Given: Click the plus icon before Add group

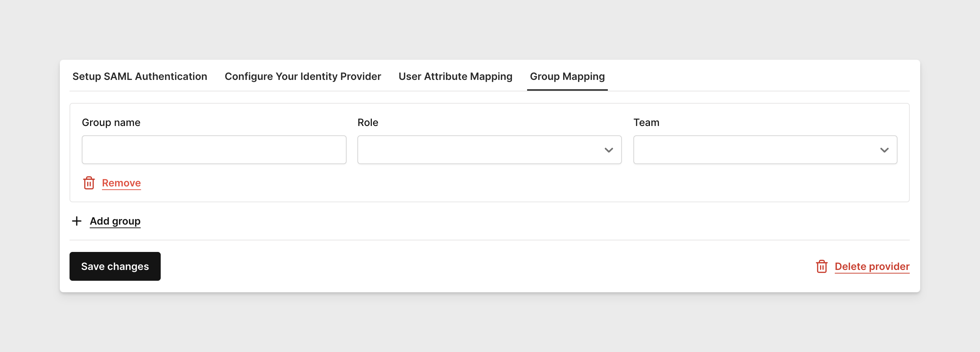Looking at the screenshot, I should pos(76,221).
